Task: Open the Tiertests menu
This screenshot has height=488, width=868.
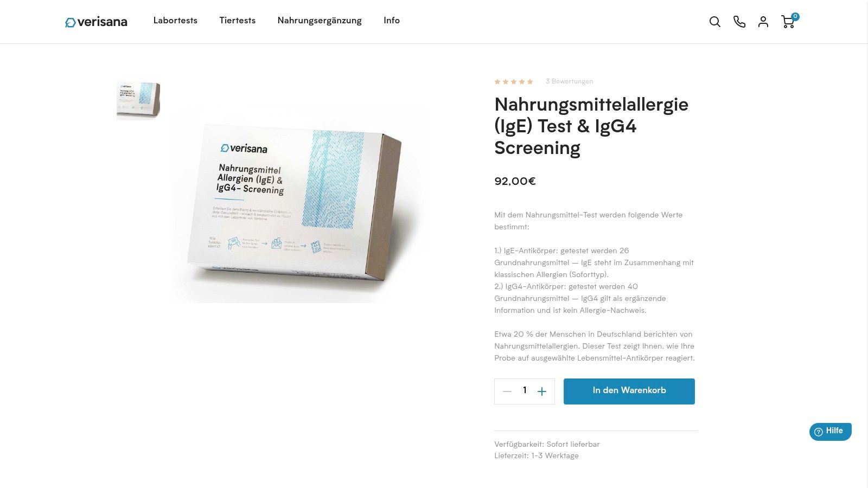Action: [238, 21]
